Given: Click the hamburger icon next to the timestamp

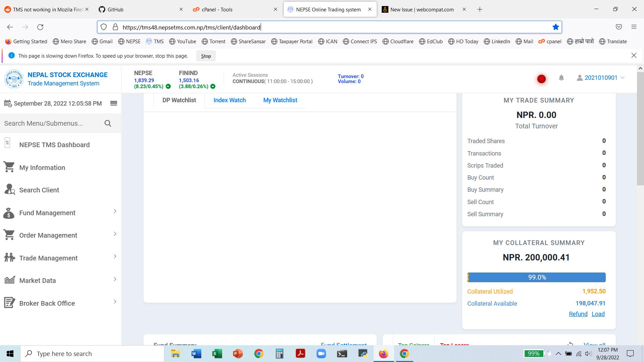Looking at the screenshot, I should (x=114, y=103).
